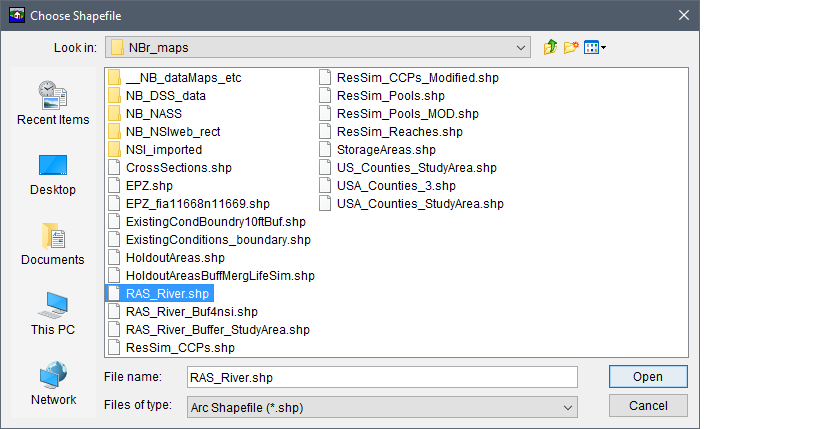Select This PC in the sidebar

click(53, 314)
